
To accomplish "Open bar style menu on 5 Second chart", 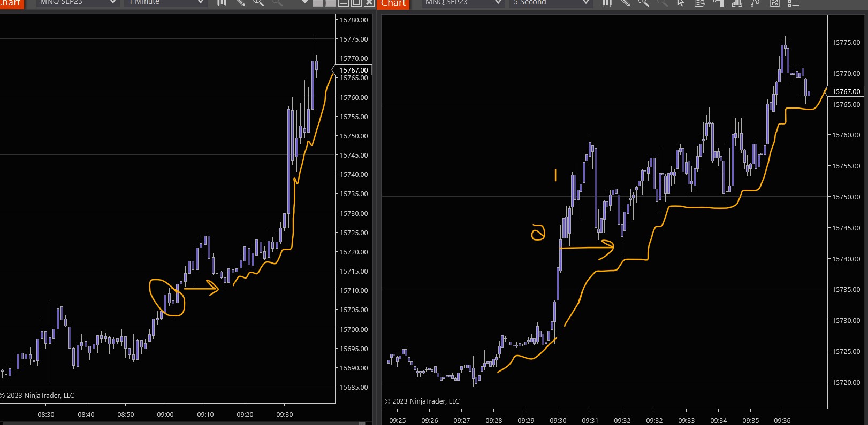I will coord(607,3).
